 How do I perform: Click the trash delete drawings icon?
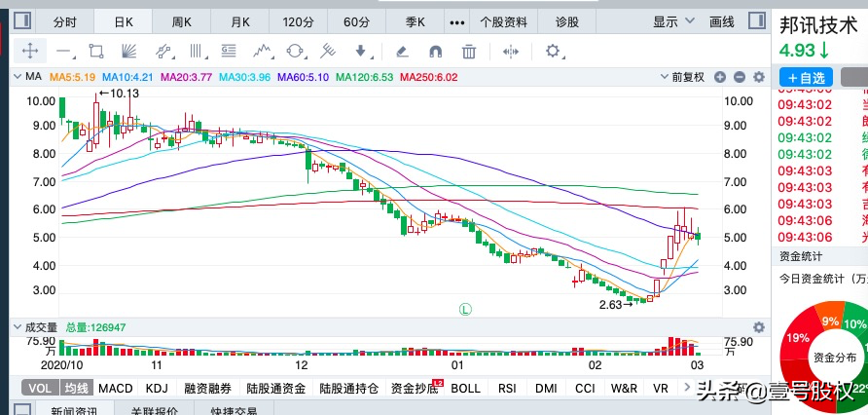[x=468, y=52]
